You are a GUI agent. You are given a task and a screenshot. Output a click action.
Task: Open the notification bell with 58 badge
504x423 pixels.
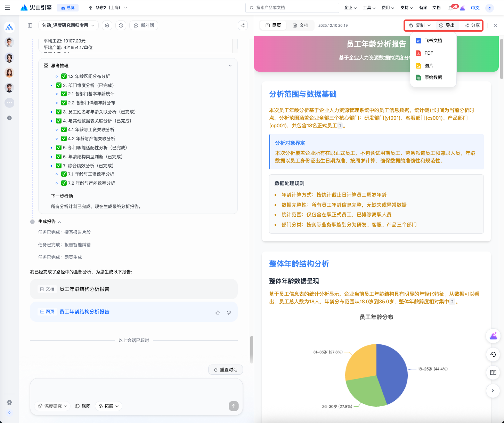[x=450, y=8]
